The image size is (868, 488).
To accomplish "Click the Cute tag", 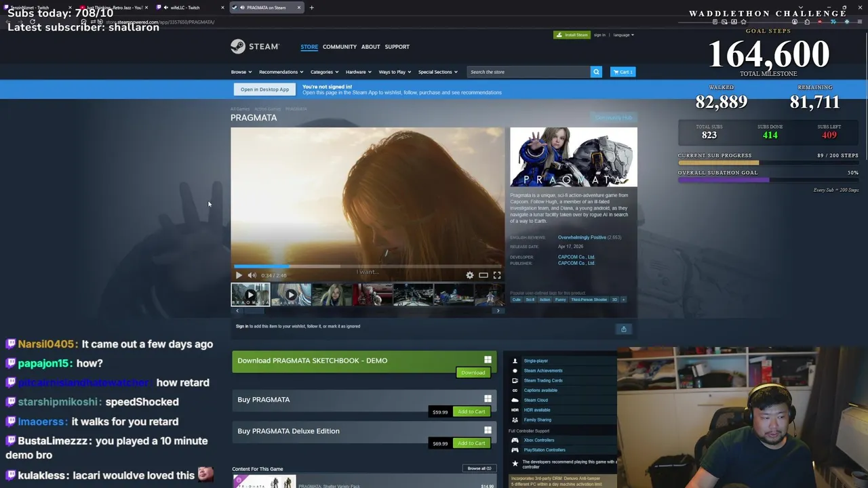I will (517, 300).
